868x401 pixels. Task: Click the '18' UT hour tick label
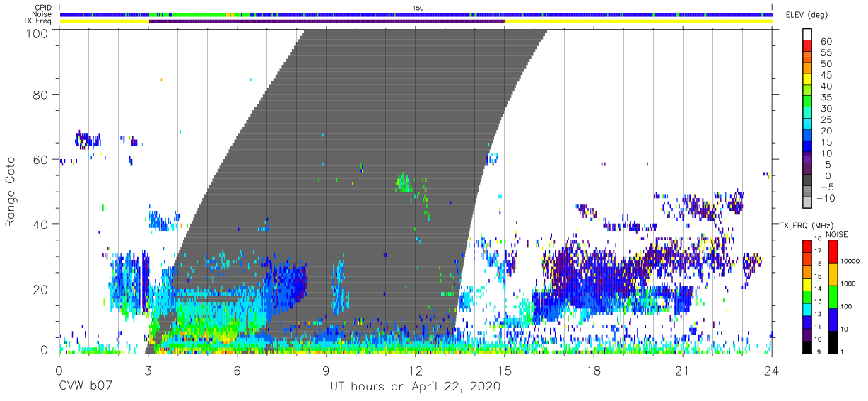click(594, 371)
